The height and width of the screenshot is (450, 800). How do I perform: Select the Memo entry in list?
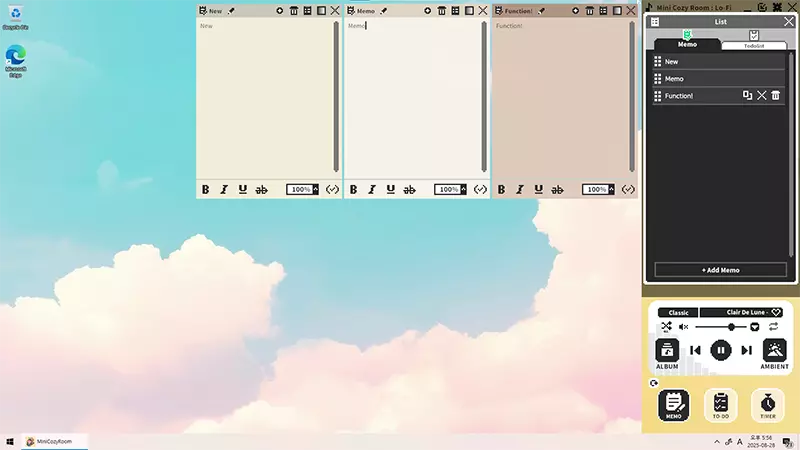pyautogui.click(x=718, y=79)
